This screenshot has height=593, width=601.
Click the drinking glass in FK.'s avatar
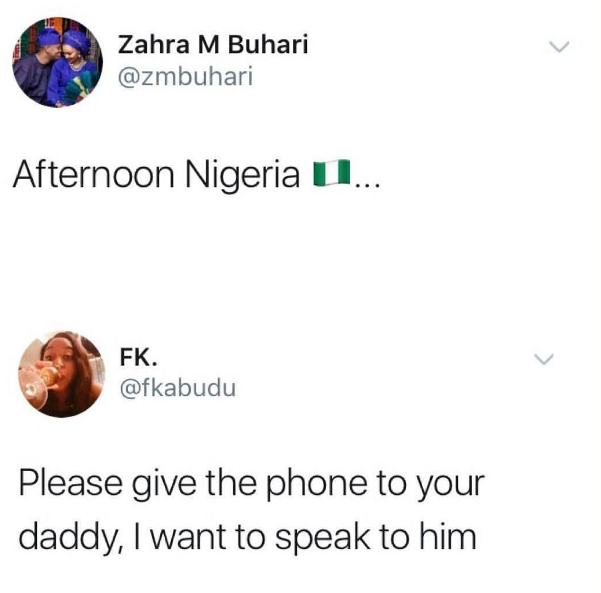tap(38, 383)
